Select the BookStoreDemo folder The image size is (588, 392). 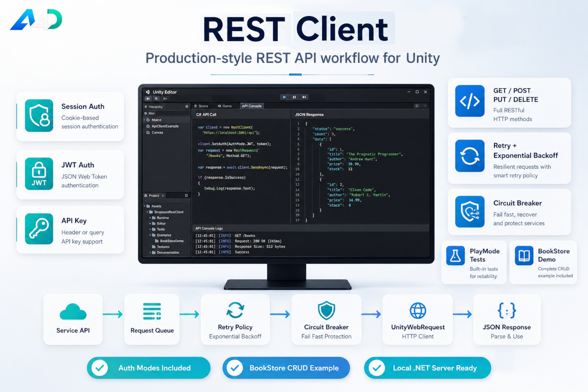pos(169,241)
